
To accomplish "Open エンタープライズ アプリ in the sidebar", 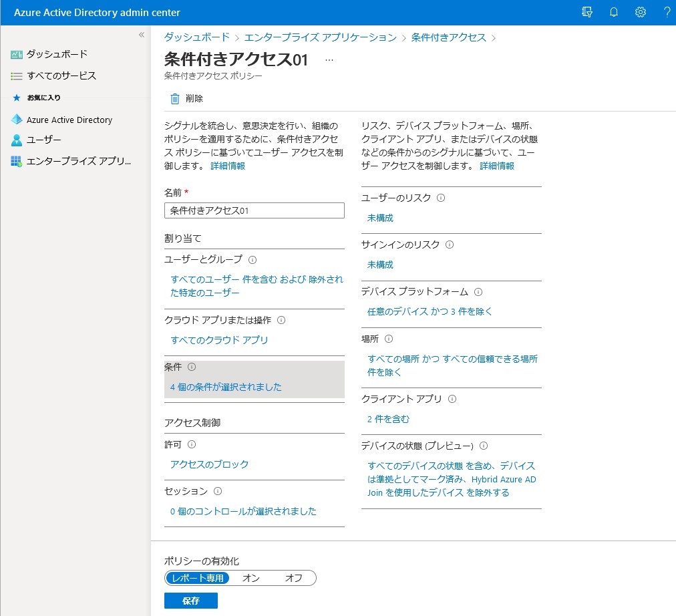I will pyautogui.click(x=79, y=161).
